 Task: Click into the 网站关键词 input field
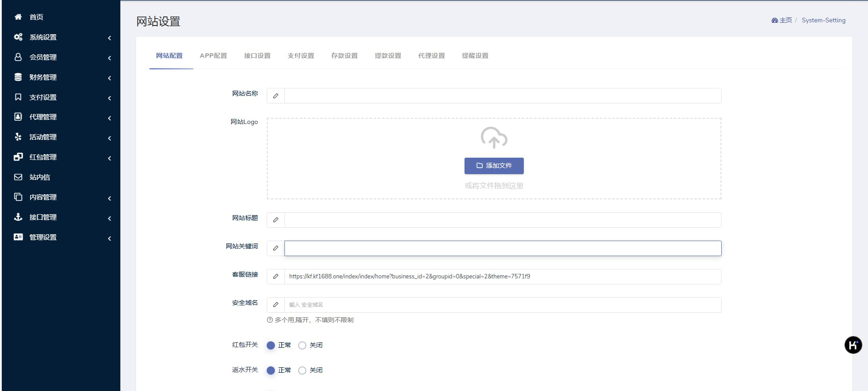click(x=503, y=248)
